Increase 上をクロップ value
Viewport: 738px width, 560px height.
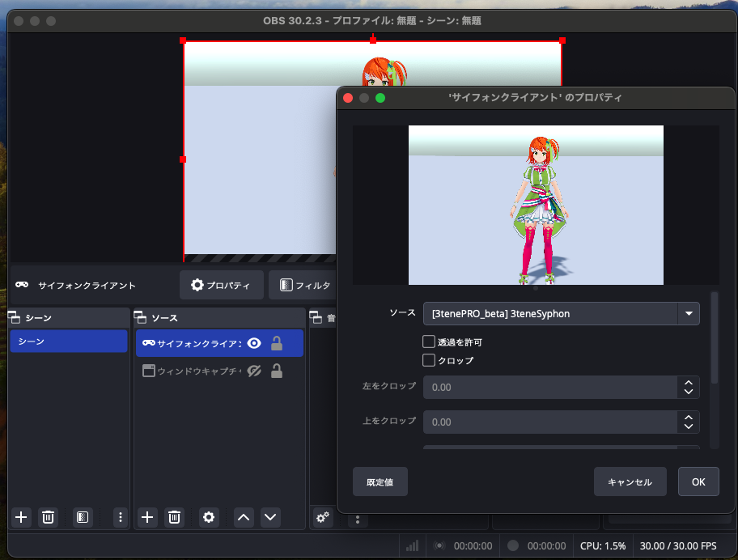tap(689, 418)
